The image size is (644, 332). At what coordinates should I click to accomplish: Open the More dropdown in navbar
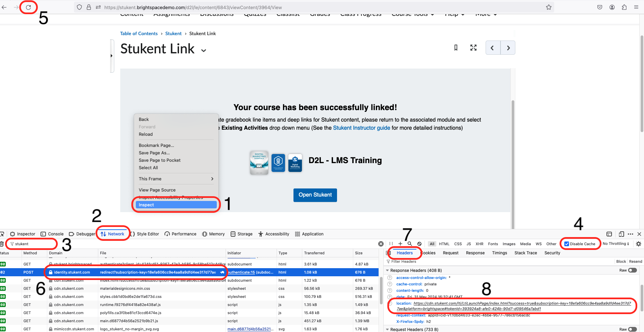[x=486, y=14]
